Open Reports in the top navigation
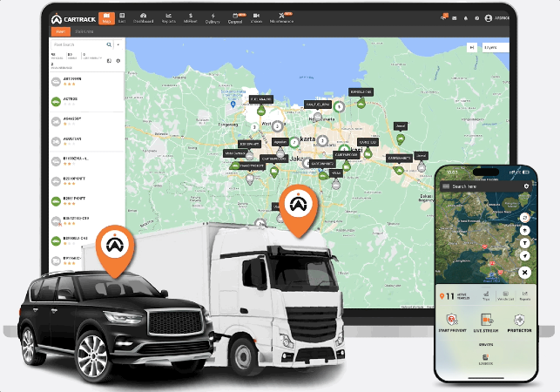Screen dimensions: 560x392 click(x=169, y=18)
